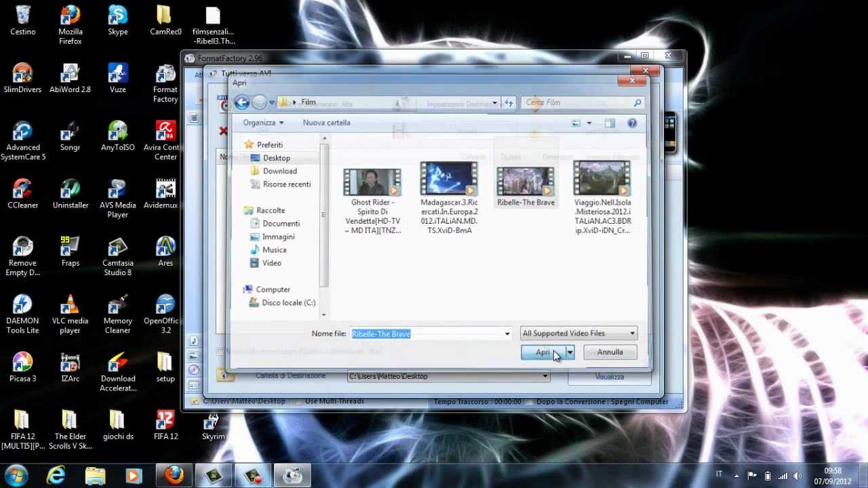
Task: Click the Songr desktop icon
Action: click(70, 136)
